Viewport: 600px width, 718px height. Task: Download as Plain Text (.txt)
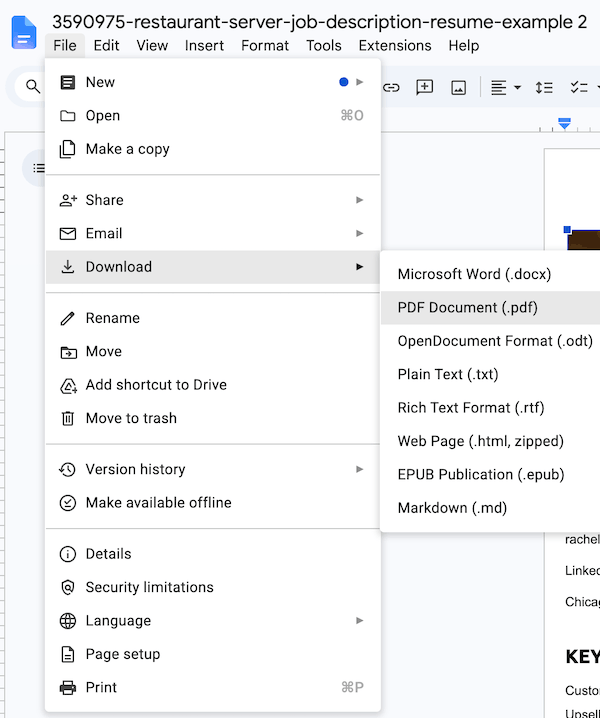[x=491, y=375]
